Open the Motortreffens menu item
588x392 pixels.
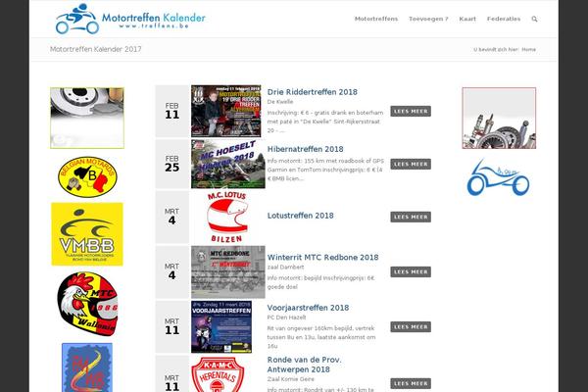tap(376, 19)
